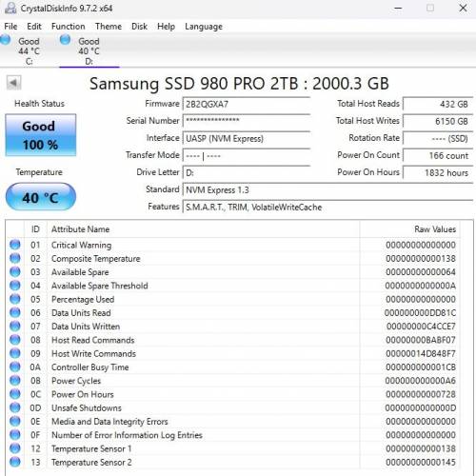This screenshot has height=476, width=476.
Task: Click Power On Hours value 1832 hours
Action: point(438,172)
